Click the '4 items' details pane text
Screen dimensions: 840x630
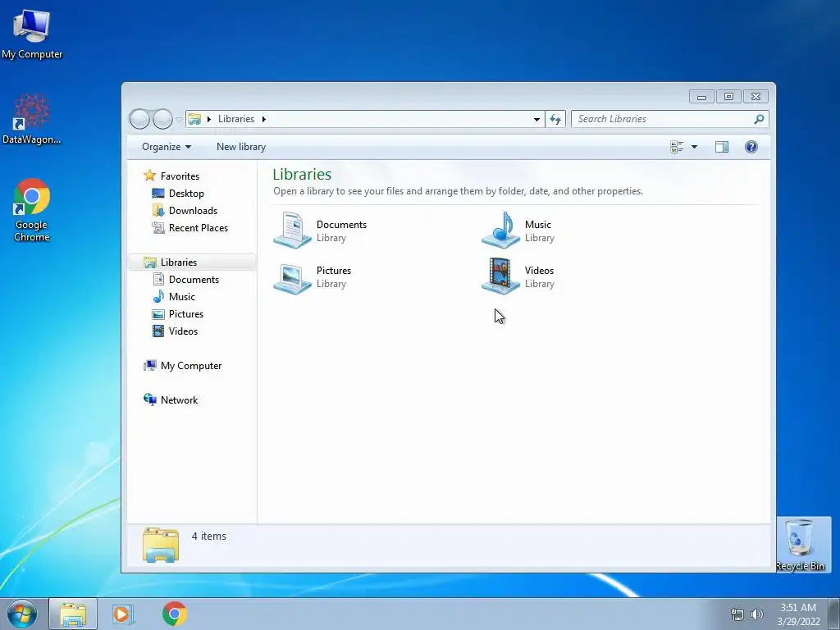click(x=209, y=536)
